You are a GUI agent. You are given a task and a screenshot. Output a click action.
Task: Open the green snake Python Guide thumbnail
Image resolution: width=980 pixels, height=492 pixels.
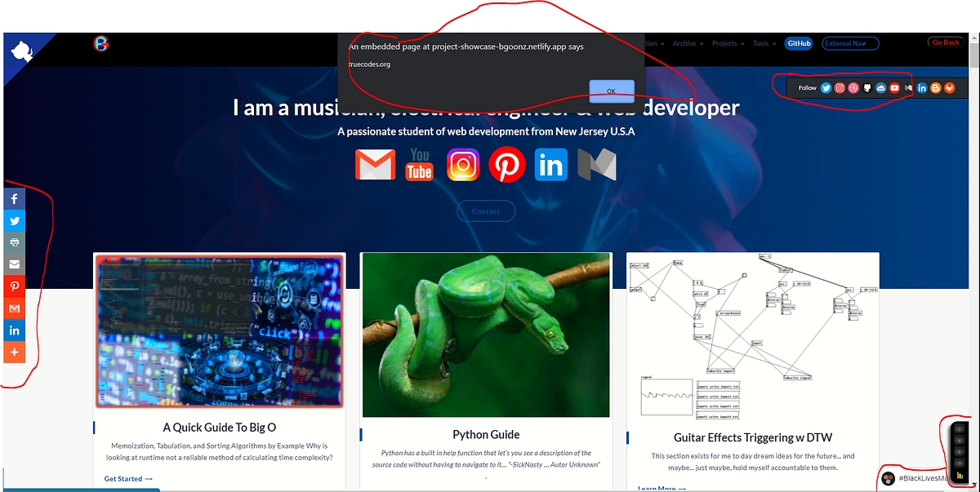pos(485,335)
